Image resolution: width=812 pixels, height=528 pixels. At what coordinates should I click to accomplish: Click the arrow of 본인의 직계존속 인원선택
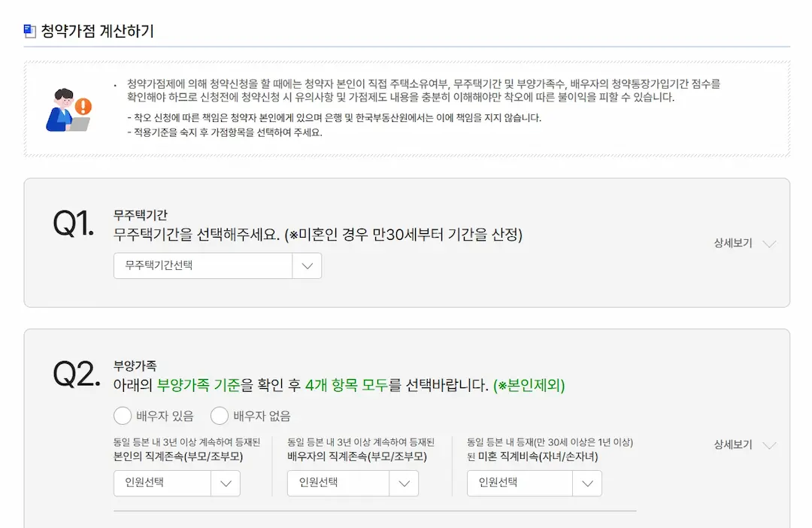click(x=226, y=484)
